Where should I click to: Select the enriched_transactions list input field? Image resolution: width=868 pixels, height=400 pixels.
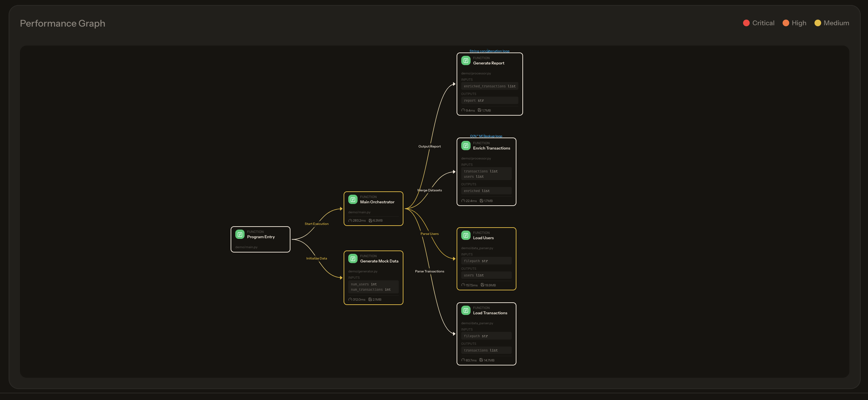point(489,86)
